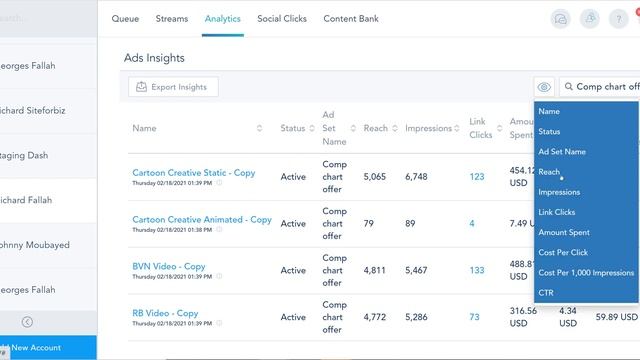
Task: Toggle Impressions in dropdown list
Action: pyautogui.click(x=586, y=192)
